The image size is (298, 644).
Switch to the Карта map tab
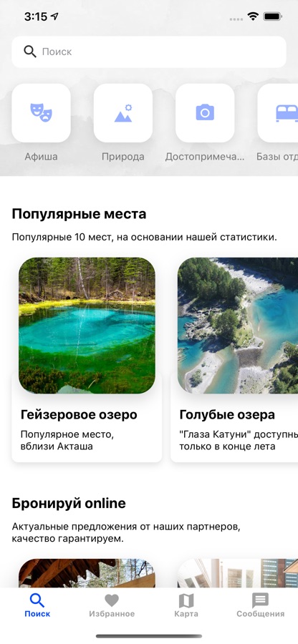pyautogui.click(x=186, y=606)
